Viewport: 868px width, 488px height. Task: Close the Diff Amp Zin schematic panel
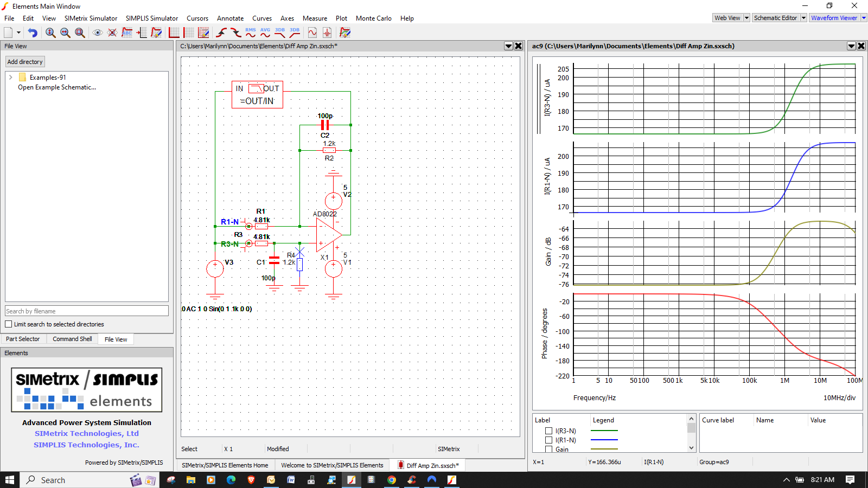pos(519,46)
